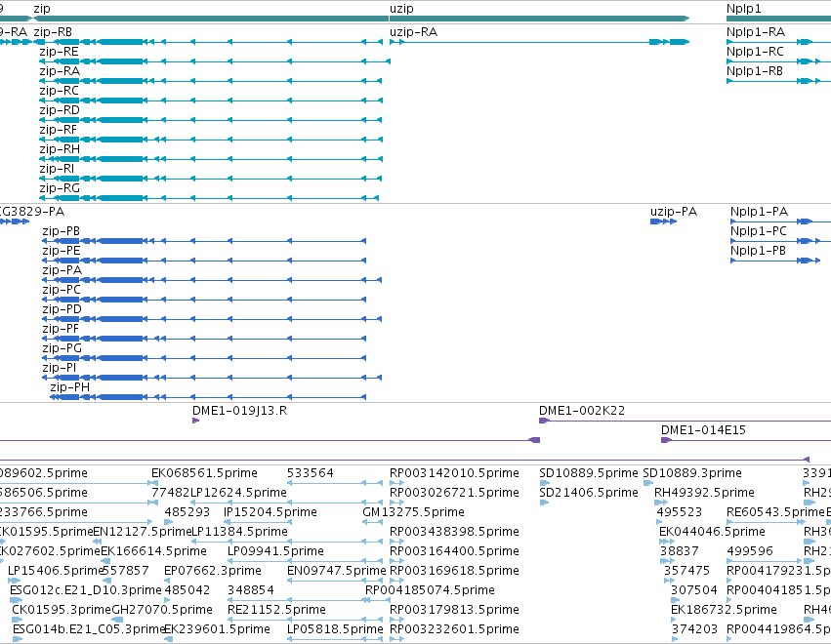Viewport: 831px width, 644px height.
Task: Click the zip-PC protein label
Action: 62,290
